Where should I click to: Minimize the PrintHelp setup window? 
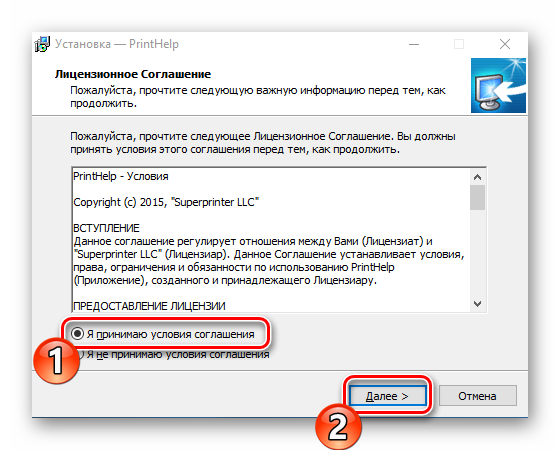pos(414,44)
